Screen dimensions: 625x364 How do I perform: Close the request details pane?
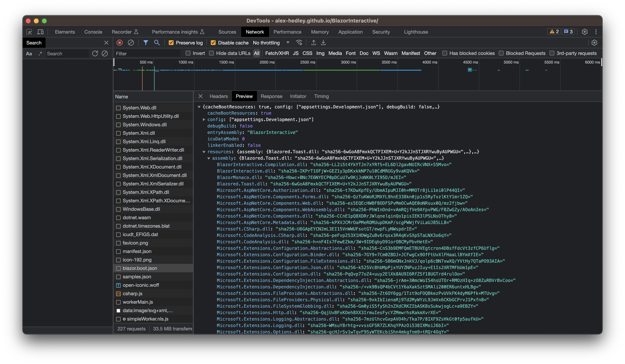point(200,96)
